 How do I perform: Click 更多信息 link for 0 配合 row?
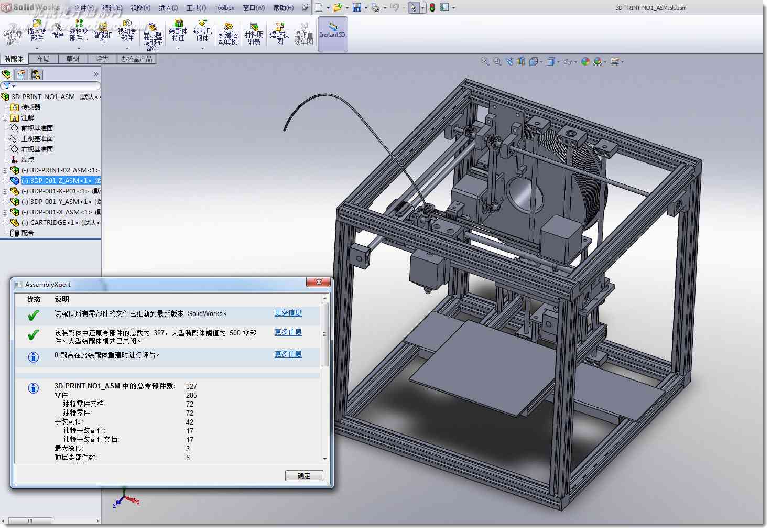[x=288, y=354]
